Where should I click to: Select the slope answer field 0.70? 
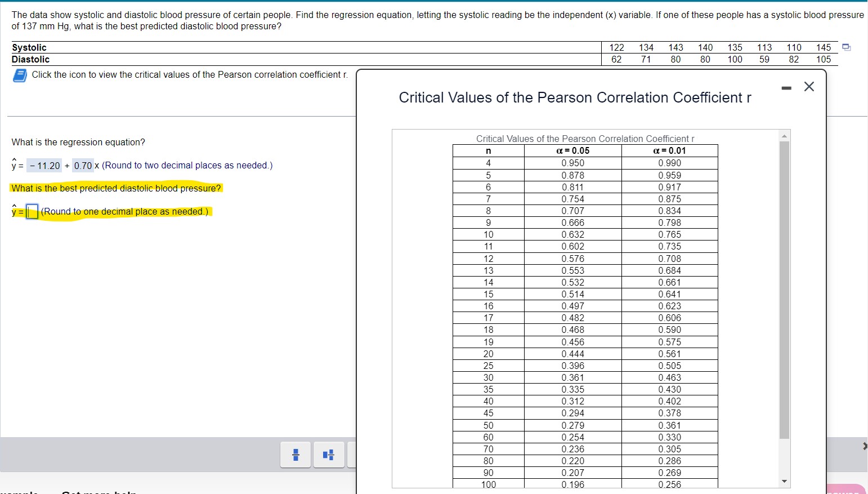pos(83,166)
